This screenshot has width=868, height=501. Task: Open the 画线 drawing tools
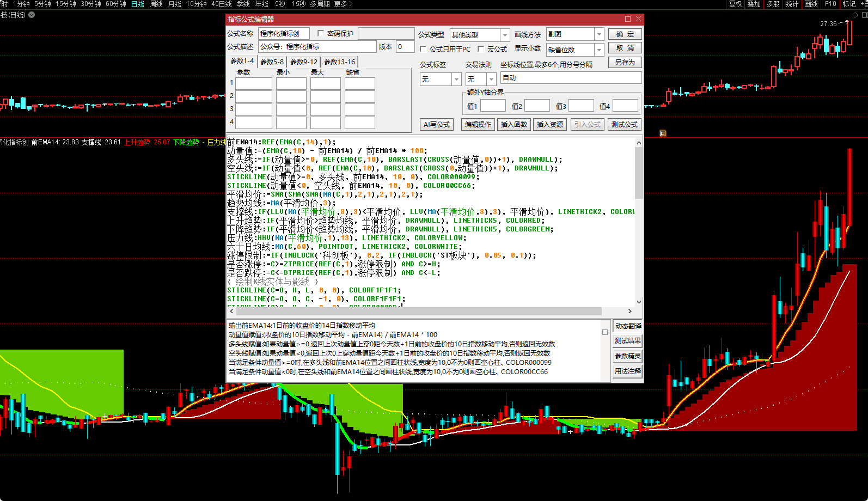point(811,4)
